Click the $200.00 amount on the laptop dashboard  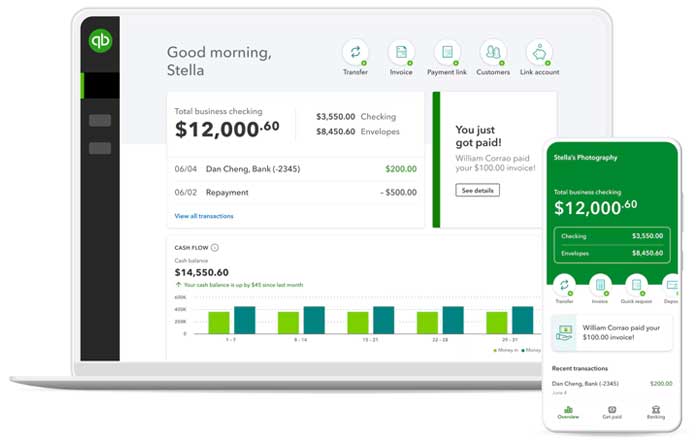click(x=401, y=169)
